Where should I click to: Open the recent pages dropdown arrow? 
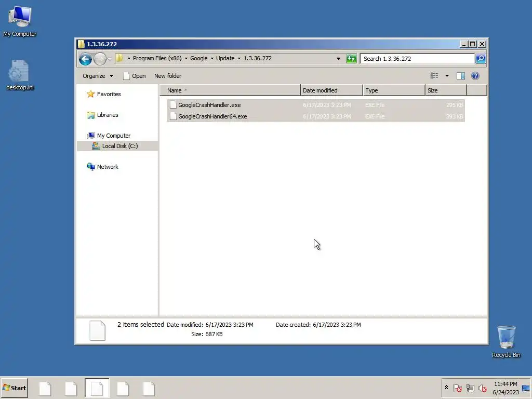[x=110, y=59]
